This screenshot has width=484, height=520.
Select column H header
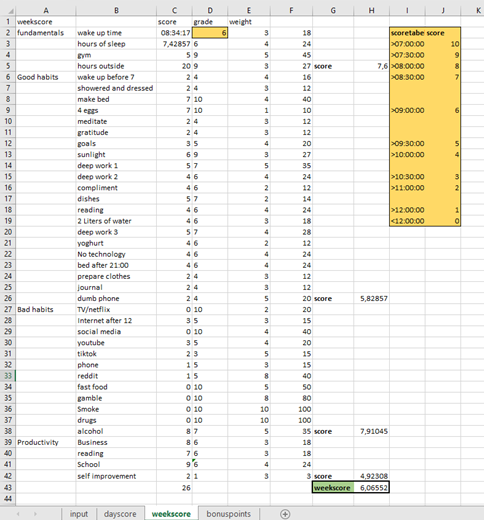coord(371,11)
